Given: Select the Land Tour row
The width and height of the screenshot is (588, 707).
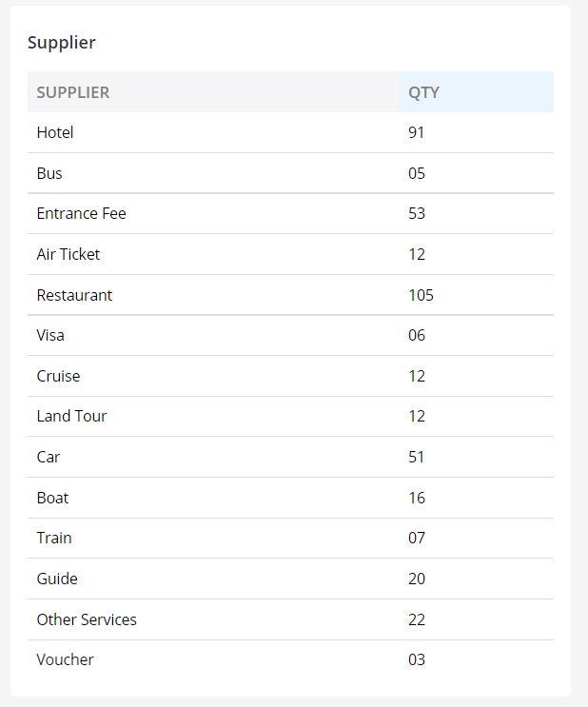Looking at the screenshot, I should tap(290, 416).
